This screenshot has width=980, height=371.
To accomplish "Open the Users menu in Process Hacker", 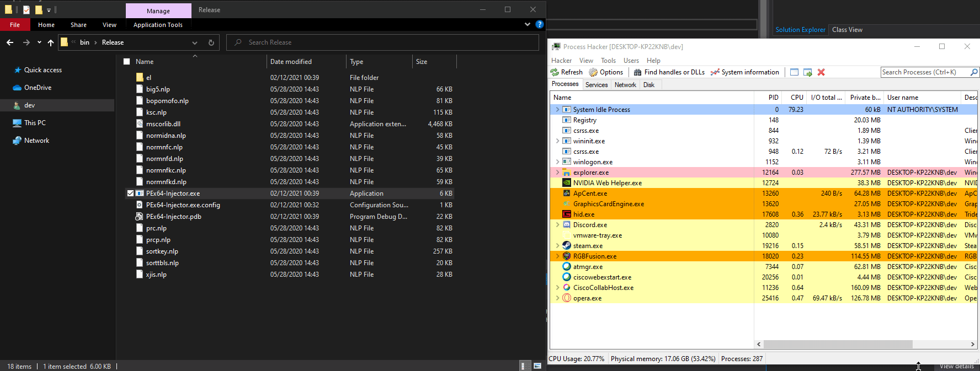I will (x=631, y=61).
